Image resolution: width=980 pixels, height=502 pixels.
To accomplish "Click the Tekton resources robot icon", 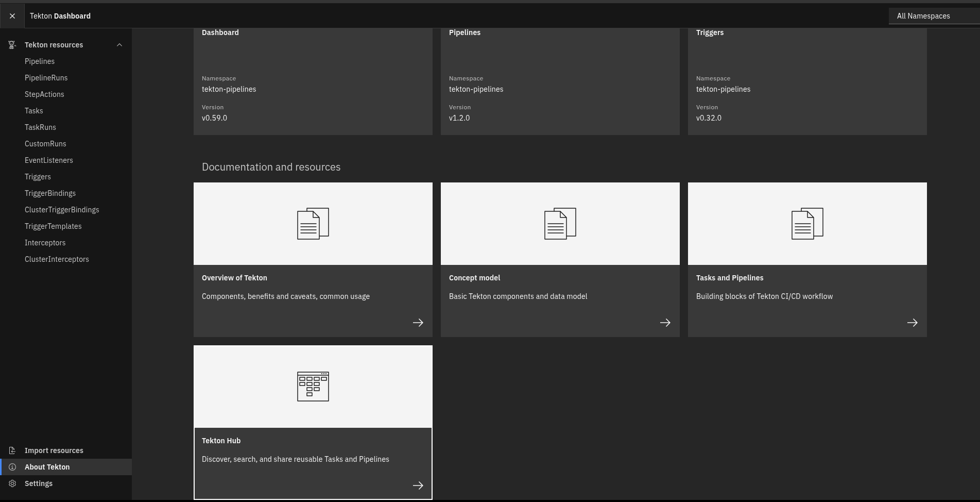I will (12, 45).
